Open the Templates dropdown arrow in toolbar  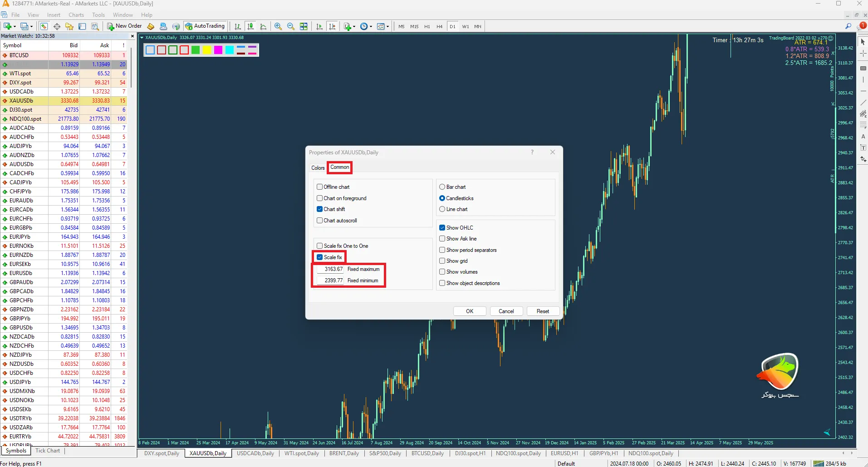388,27
